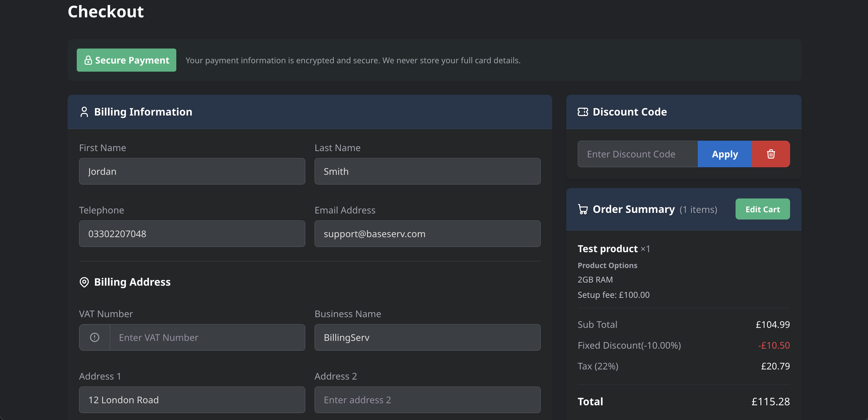Focus the empty Address 2 field
The height and width of the screenshot is (420, 868).
pyautogui.click(x=427, y=400)
